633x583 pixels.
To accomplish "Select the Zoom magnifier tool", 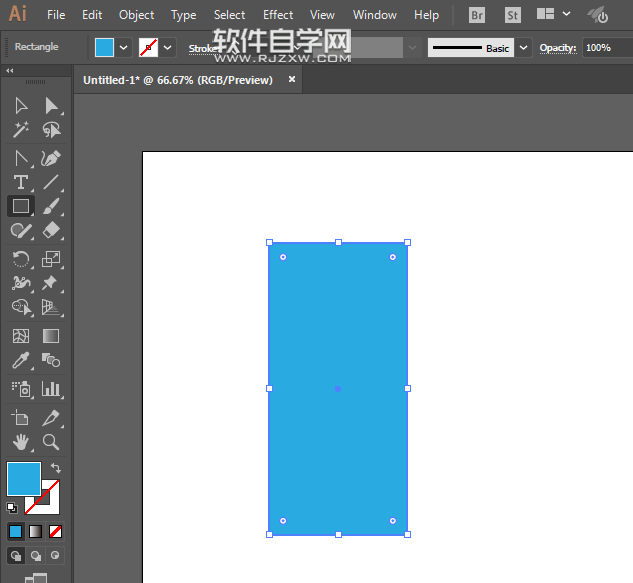I will (51, 441).
